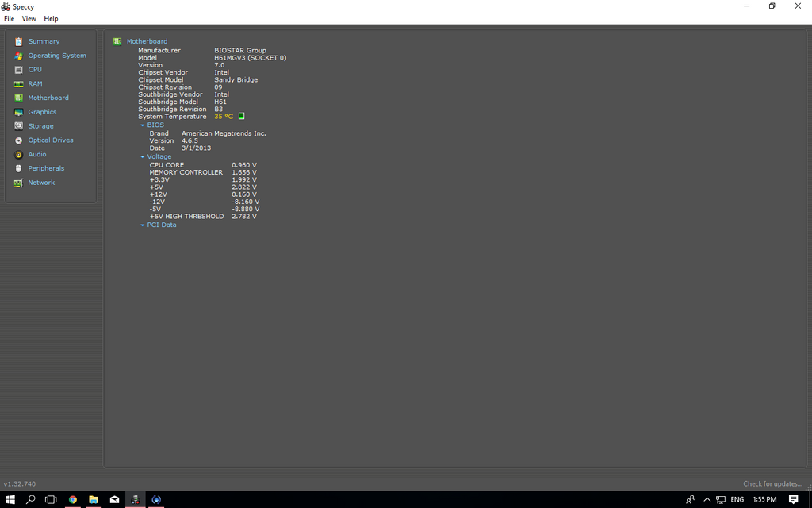Click the Storage hard drive icon
Screen dimensions: 812x508
[x=19, y=126]
